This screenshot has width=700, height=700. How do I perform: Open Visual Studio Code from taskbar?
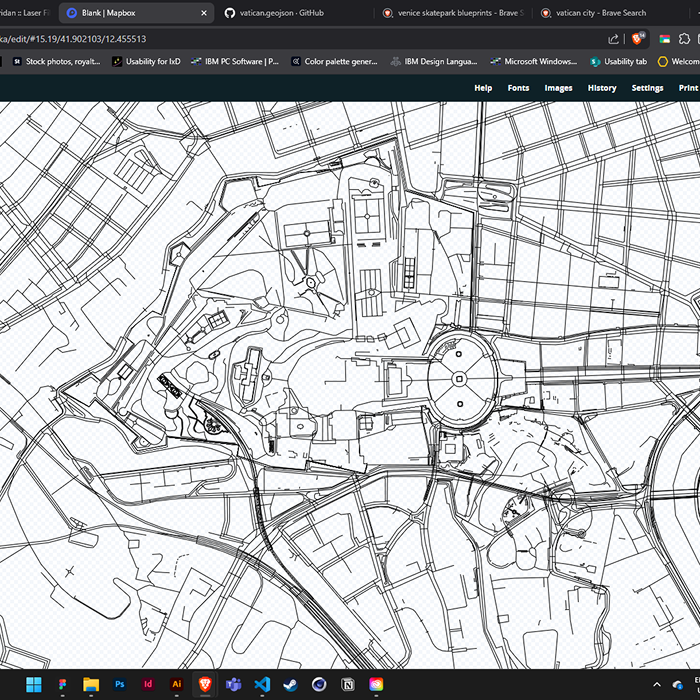point(262,684)
